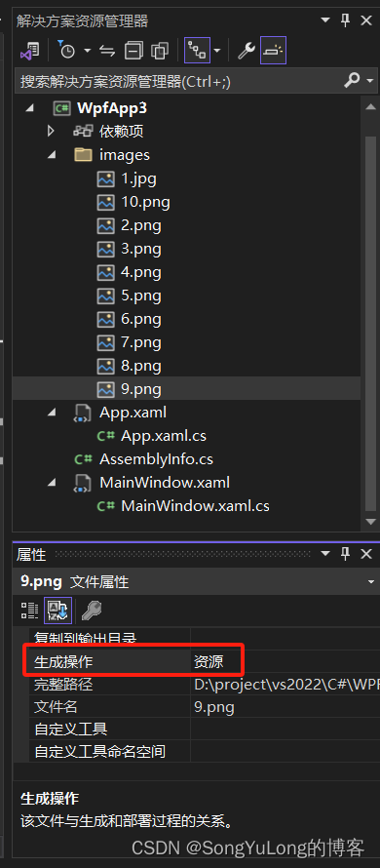Screen dimensions: 380x868
Task: Toggle Show All Files icon
Action: [159, 51]
